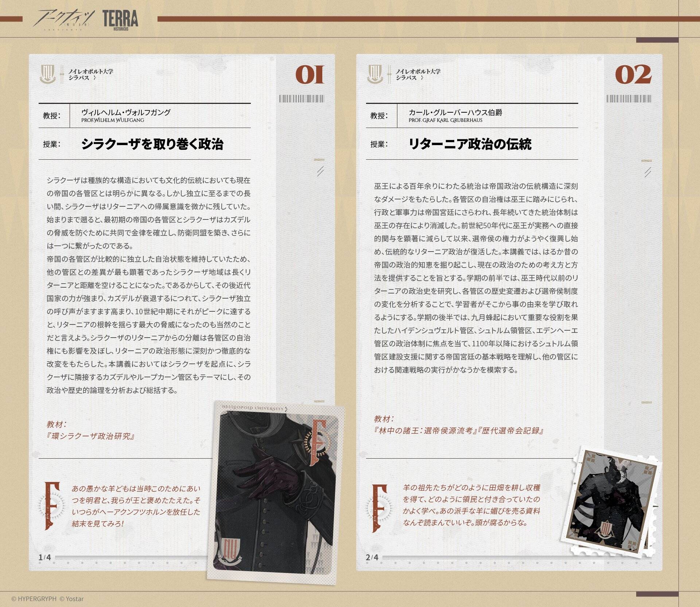The width and height of the screenshot is (700, 607).
Task: Click barcode graphic on card 02
Action: coord(629,98)
